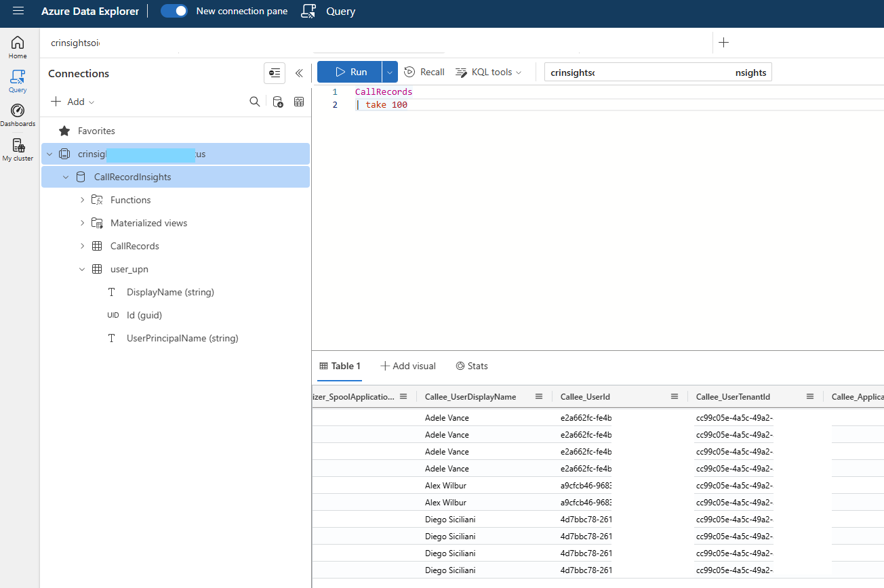
Task: Click Add visual
Action: [407, 366]
